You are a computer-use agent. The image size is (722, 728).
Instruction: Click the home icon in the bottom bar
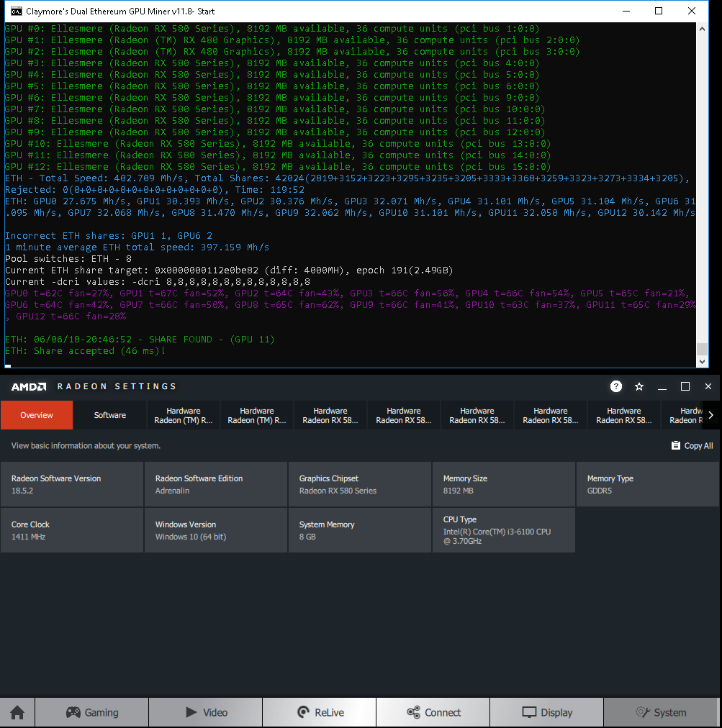17,712
